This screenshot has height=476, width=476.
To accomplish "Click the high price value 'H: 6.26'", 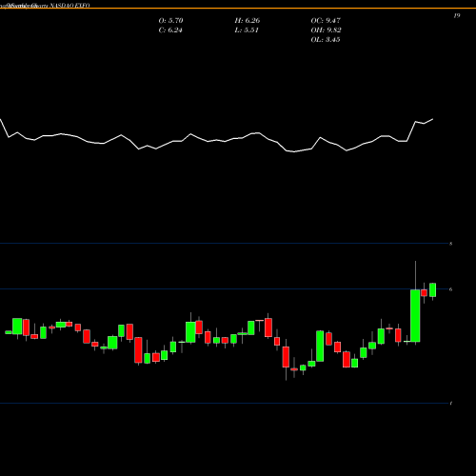I will [248, 21].
